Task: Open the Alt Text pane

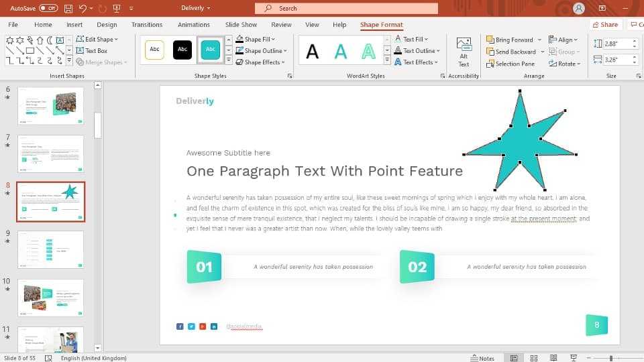Action: pos(463,52)
